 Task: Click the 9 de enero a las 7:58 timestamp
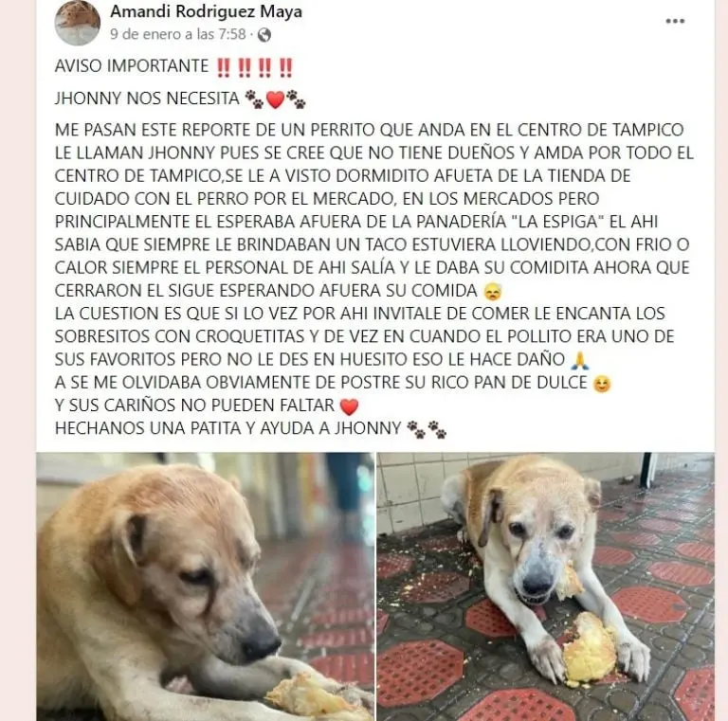coord(178,34)
